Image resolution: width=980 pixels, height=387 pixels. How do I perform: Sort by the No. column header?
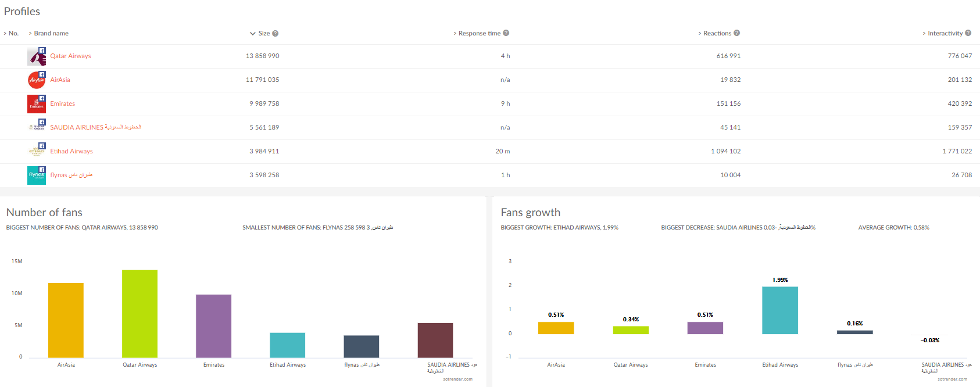tap(13, 33)
